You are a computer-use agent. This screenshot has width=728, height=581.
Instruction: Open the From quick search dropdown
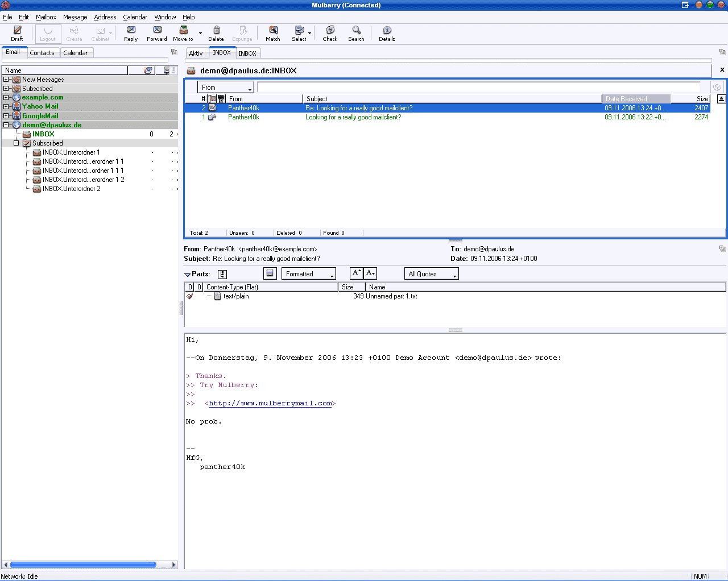click(x=226, y=88)
